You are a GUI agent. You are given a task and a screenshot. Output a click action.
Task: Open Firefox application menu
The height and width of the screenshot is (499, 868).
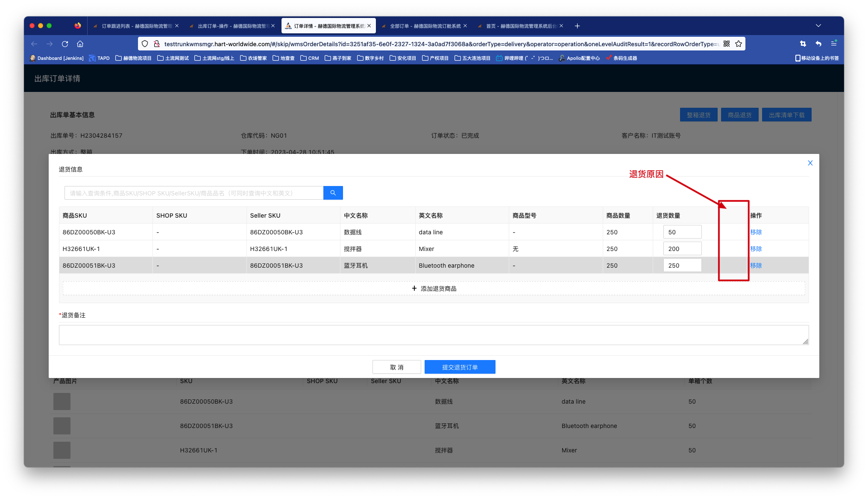coord(833,44)
